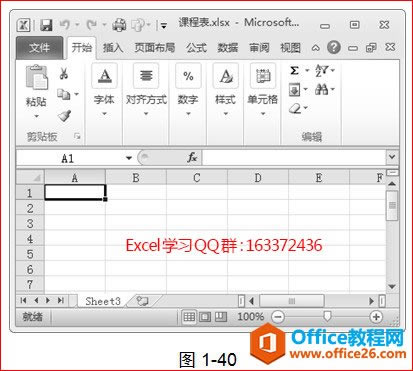Expand the Name Box dropdown arrow
The image size is (413, 371).
pyautogui.click(x=129, y=158)
